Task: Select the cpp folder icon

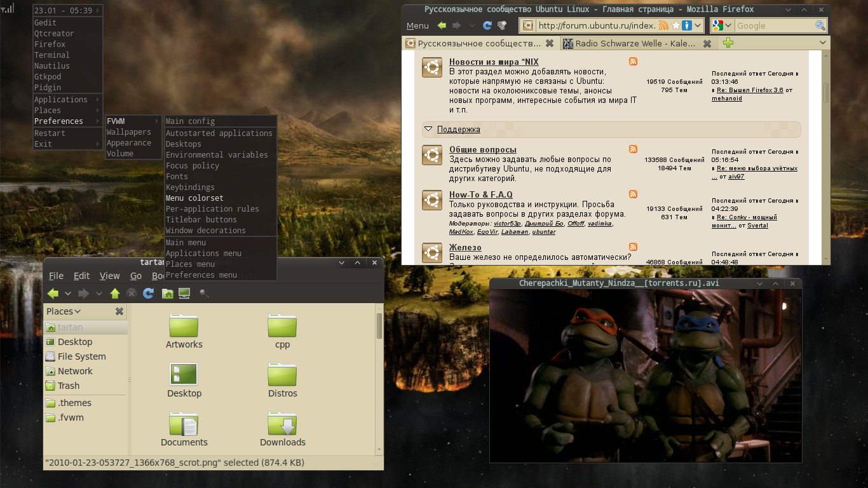Action: (282, 325)
